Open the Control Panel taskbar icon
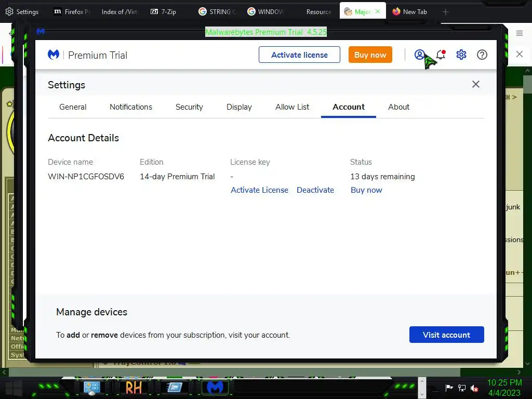This screenshot has width=532, height=399. click(x=91, y=388)
